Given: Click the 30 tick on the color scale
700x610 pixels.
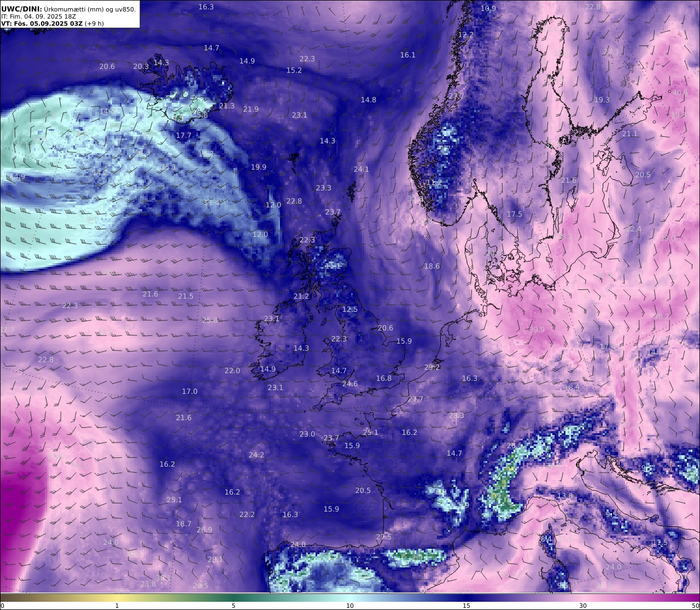Looking at the screenshot, I should (584, 605).
